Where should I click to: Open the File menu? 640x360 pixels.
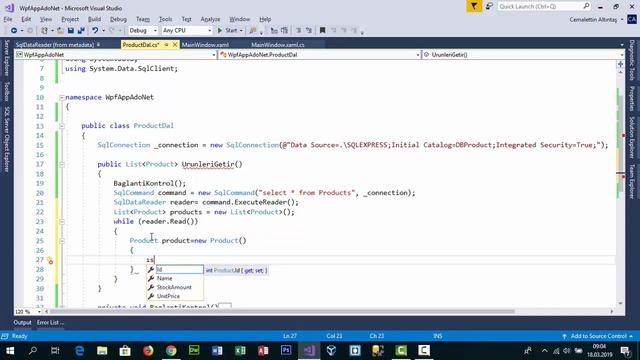pos(8,19)
